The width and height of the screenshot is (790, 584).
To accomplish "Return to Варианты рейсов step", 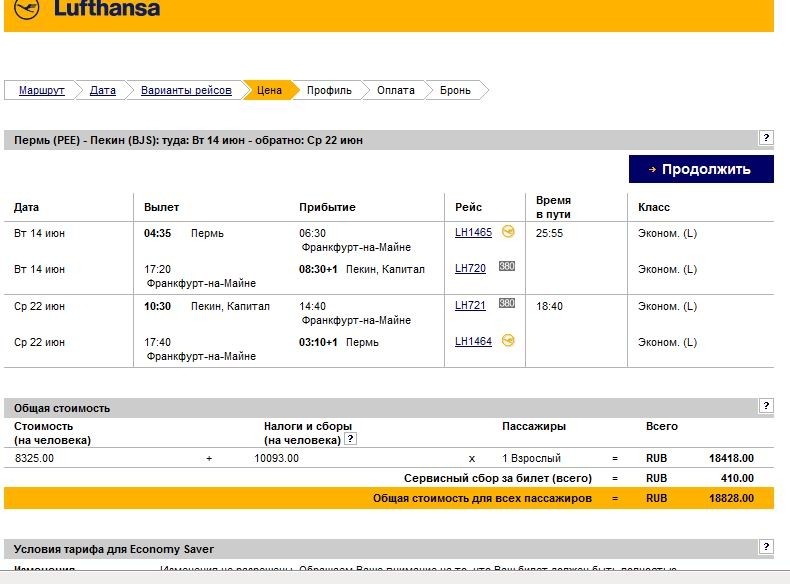I will 186,90.
